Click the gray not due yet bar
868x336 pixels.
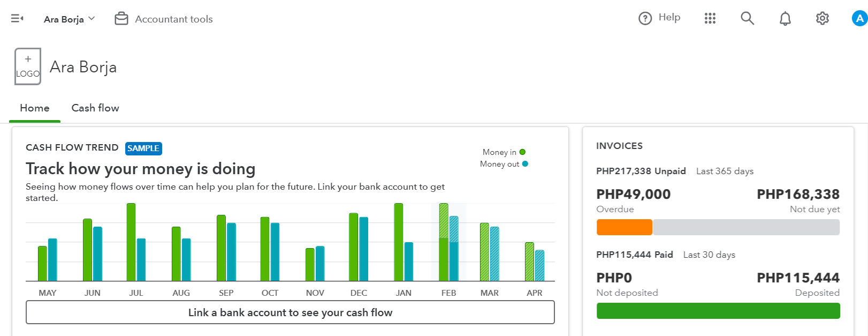[746, 227]
